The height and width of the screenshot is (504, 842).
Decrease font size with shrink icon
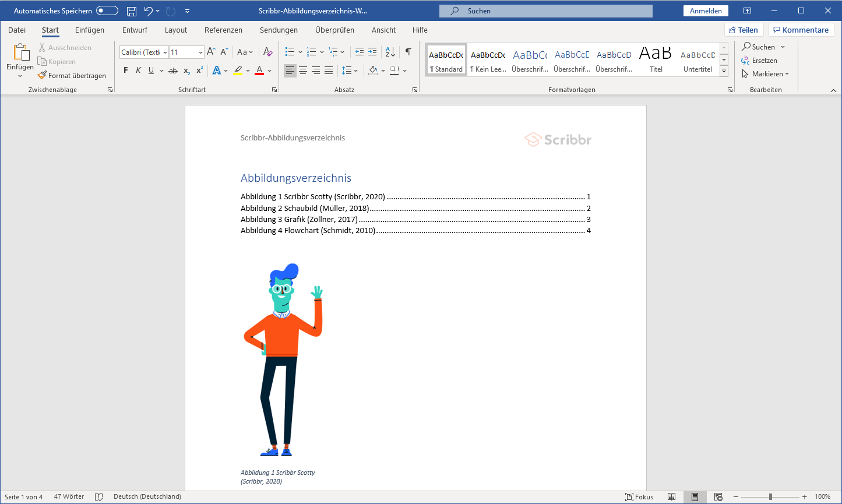pyautogui.click(x=225, y=52)
